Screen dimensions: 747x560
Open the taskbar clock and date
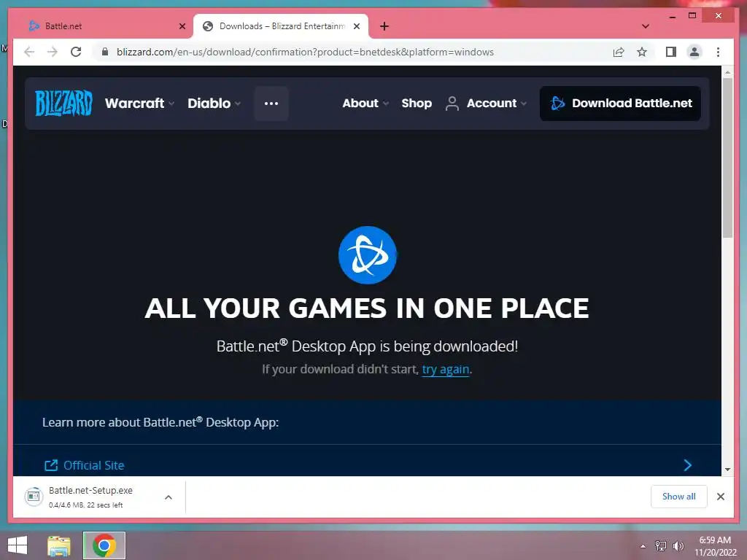click(715, 546)
